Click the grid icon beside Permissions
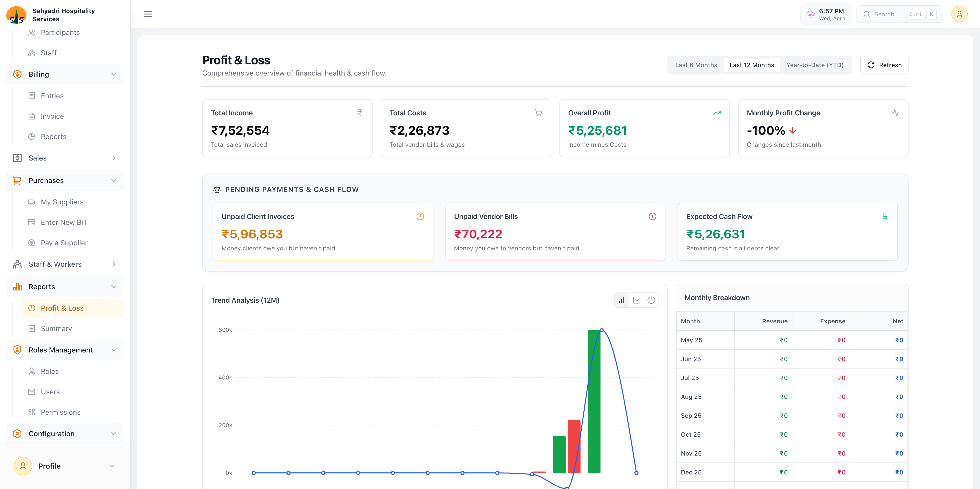The height and width of the screenshot is (489, 980). (x=32, y=412)
